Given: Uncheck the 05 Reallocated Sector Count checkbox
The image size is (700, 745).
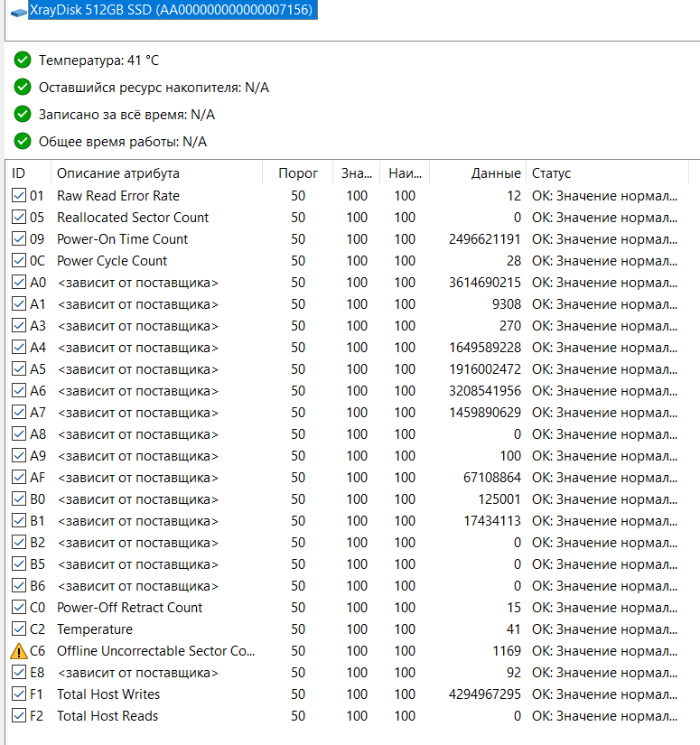Looking at the screenshot, I should [19, 217].
